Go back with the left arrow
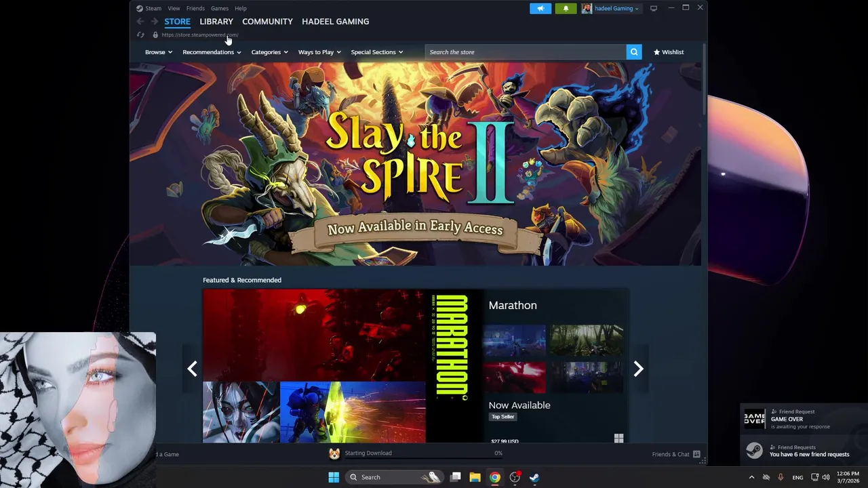This screenshot has height=488, width=868. point(140,22)
